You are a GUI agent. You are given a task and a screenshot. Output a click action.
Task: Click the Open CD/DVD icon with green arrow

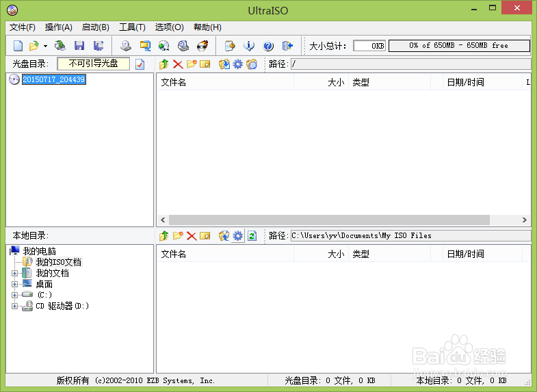tap(60, 46)
